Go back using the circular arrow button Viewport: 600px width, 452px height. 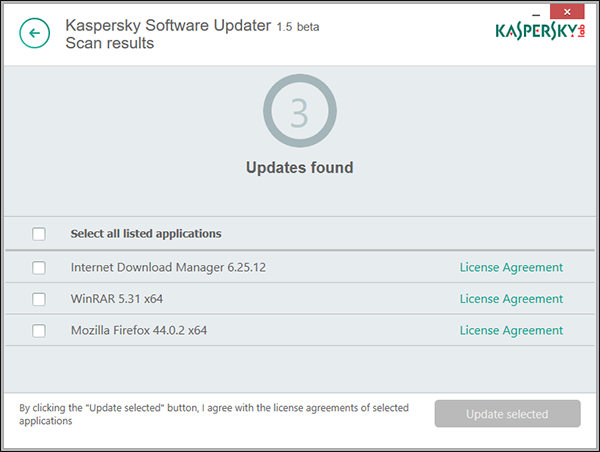(x=34, y=33)
